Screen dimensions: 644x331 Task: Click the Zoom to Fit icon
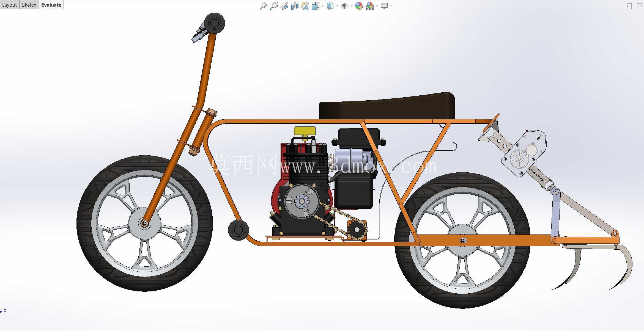click(x=263, y=6)
